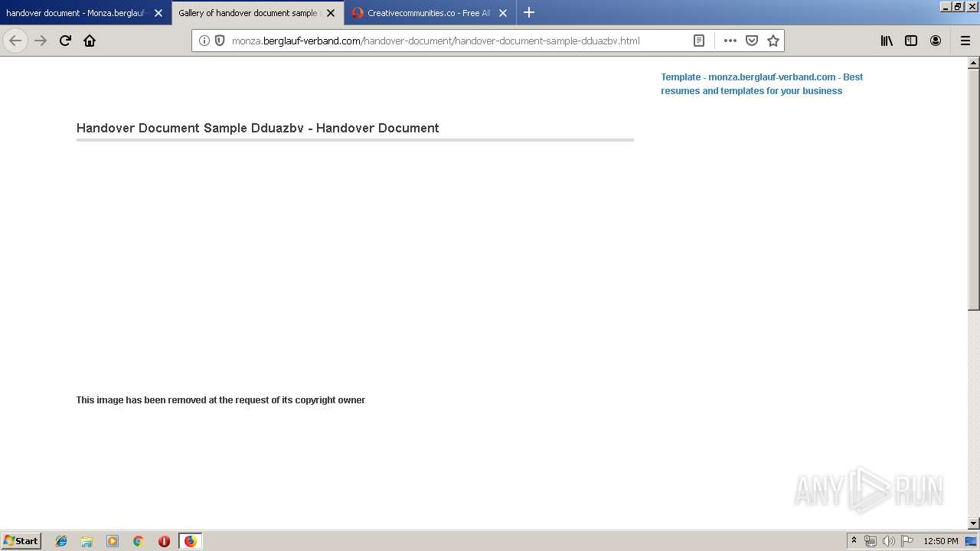The image size is (980, 551).
Task: Open a new tab with plus button
Action: pos(529,12)
